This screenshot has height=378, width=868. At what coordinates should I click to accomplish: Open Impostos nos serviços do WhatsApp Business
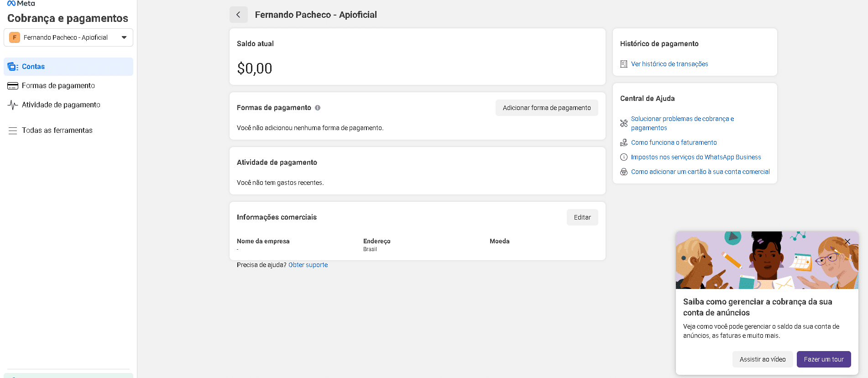(696, 157)
